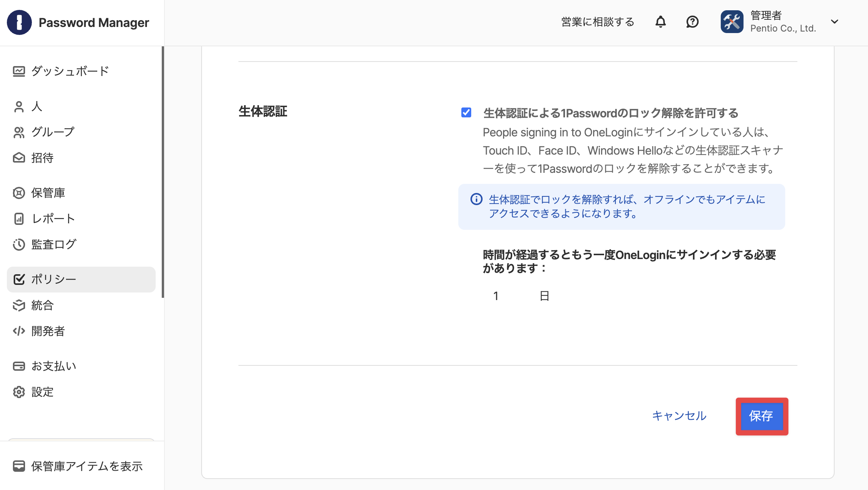The height and width of the screenshot is (490, 868).
Task: Click the report icon beside レポート
Action: tap(19, 219)
